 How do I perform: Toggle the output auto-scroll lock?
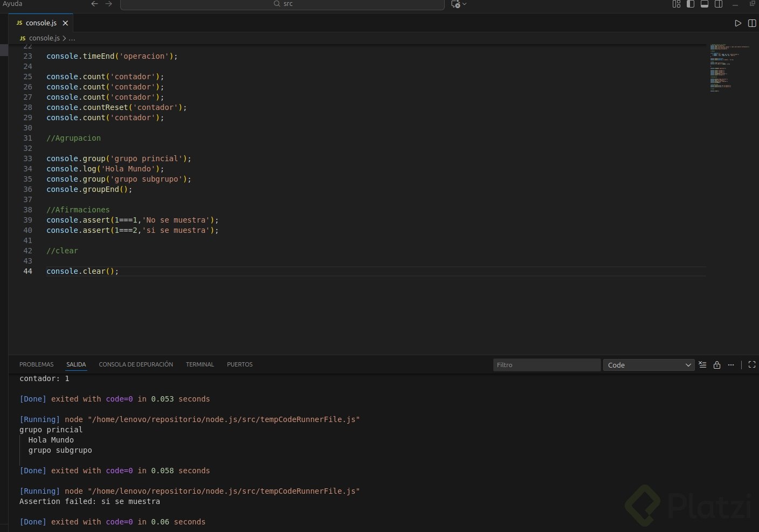click(717, 365)
